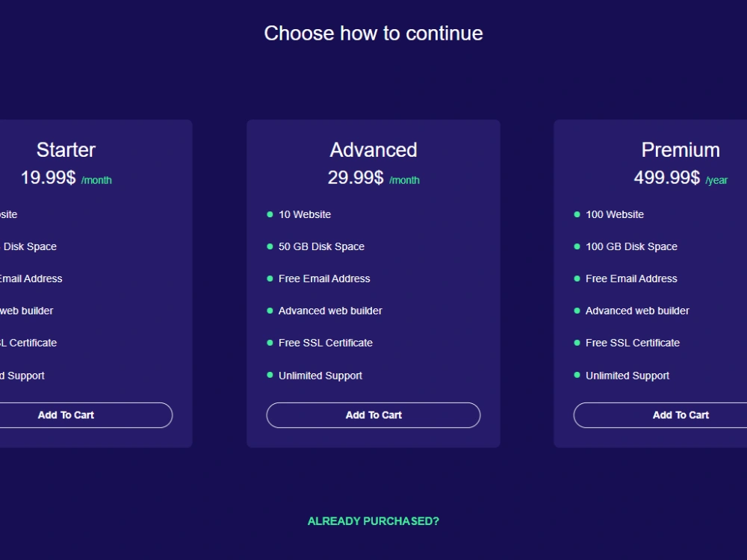This screenshot has width=747, height=560.
Task: Open the ALREADY PURCHASED link
Action: tap(373, 521)
